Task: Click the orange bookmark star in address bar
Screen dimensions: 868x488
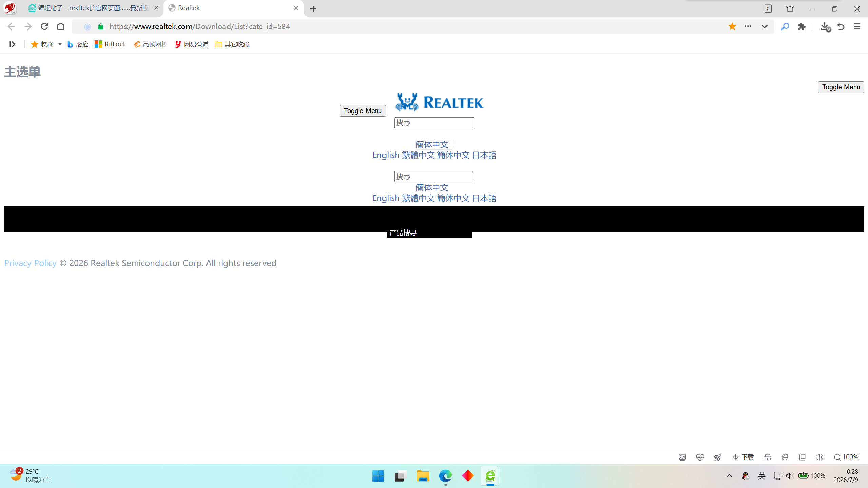Action: [732, 26]
